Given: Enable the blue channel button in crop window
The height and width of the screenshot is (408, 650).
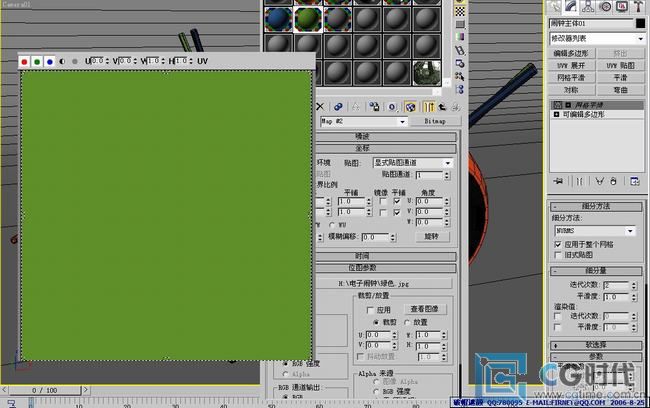Looking at the screenshot, I should [x=50, y=61].
